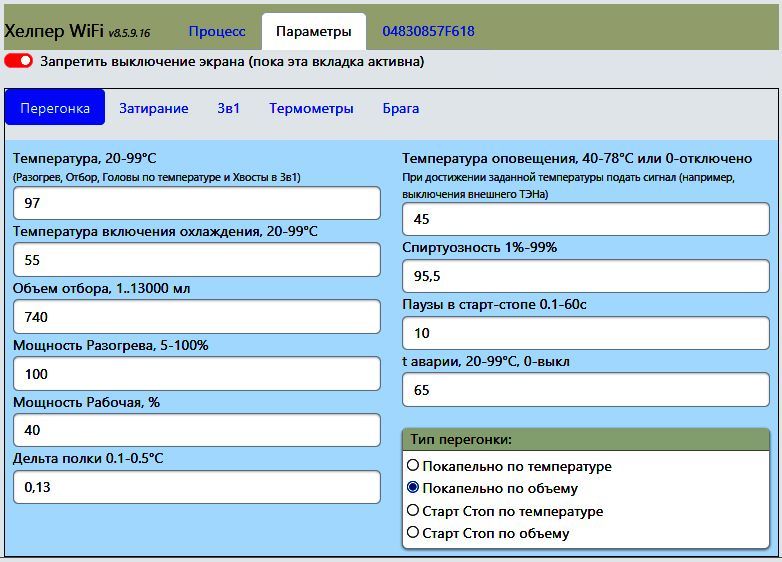Viewport: 782px width, 562px height.
Task: Open the Брага sub-tab
Action: (400, 108)
